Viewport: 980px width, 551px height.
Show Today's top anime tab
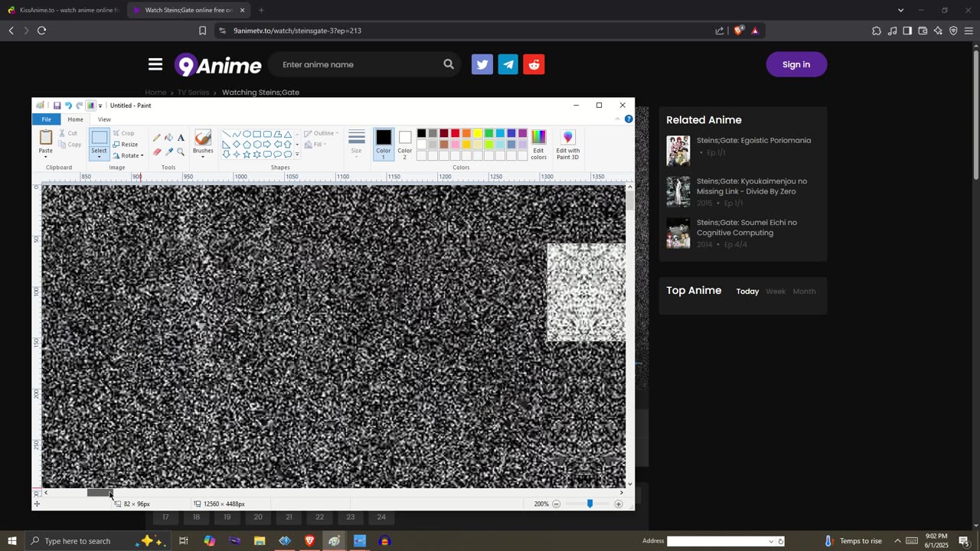[x=747, y=292]
